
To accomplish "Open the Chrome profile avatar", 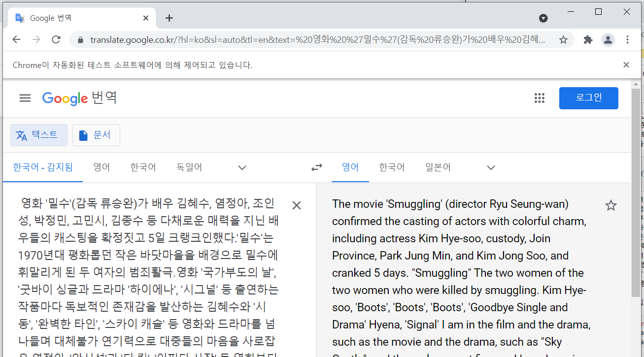I will tap(608, 40).
